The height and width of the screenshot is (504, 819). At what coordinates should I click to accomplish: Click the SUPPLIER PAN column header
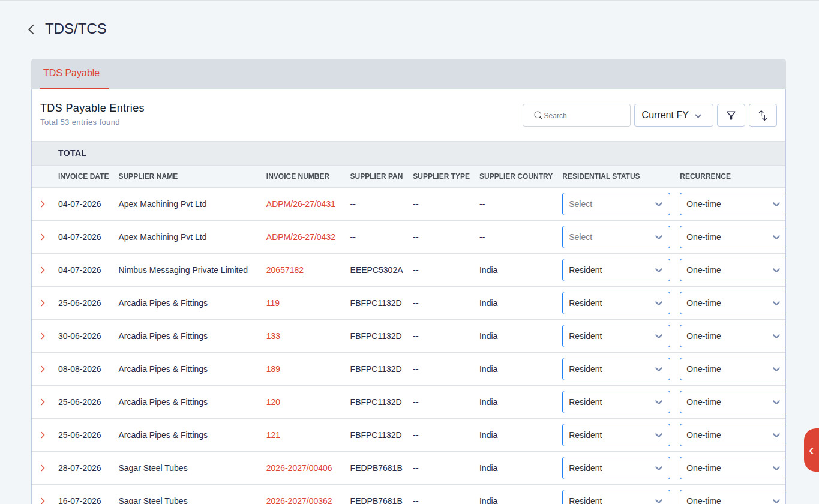pos(377,176)
